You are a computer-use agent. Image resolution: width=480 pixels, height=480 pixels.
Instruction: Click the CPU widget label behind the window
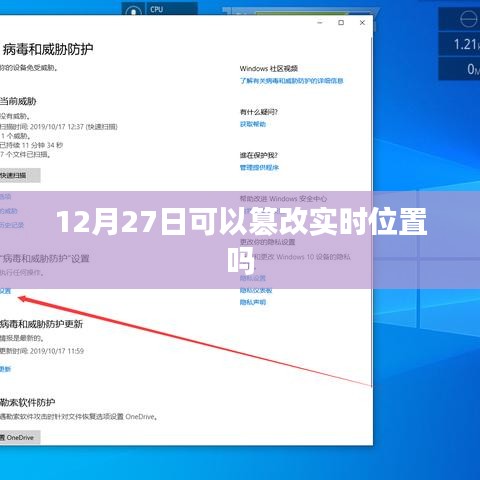pyautogui.click(x=156, y=9)
